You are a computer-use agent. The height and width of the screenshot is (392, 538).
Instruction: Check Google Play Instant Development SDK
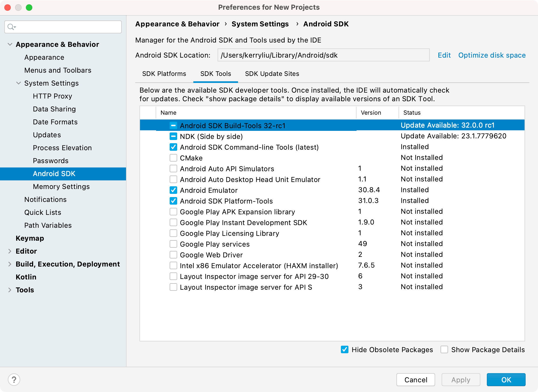[x=173, y=222]
